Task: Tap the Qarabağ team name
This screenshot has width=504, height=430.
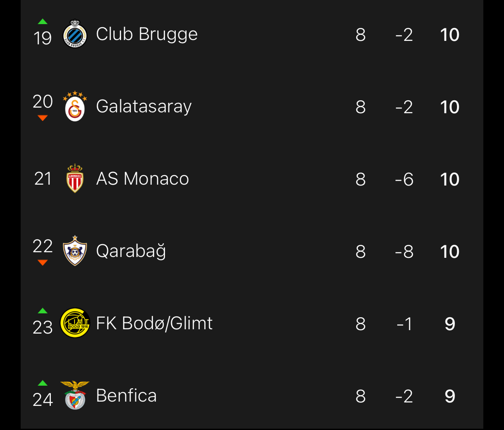Action: tap(131, 251)
